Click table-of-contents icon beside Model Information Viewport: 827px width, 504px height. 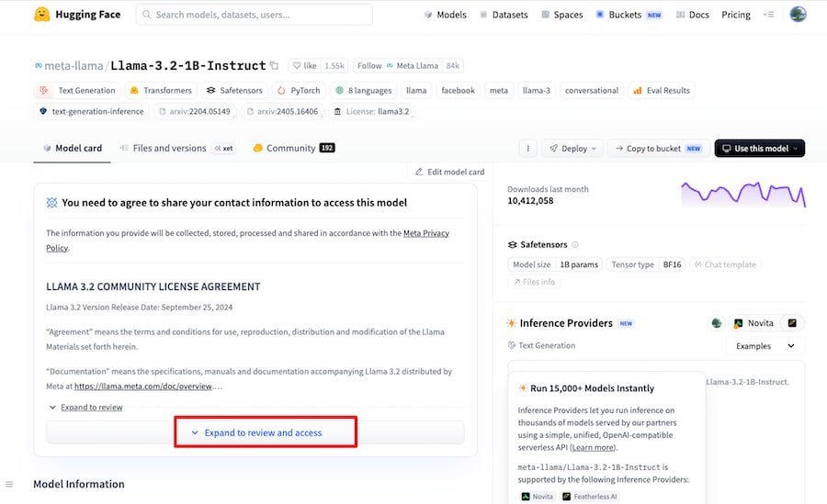(9, 484)
